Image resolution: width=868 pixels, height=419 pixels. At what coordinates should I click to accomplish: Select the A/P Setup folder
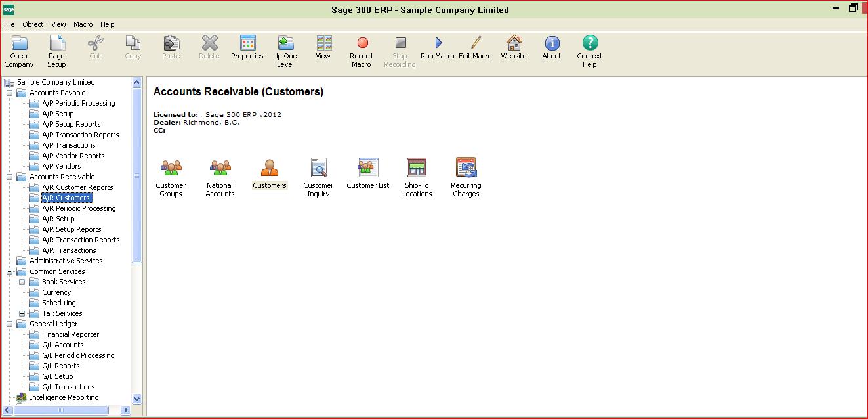[x=58, y=114]
